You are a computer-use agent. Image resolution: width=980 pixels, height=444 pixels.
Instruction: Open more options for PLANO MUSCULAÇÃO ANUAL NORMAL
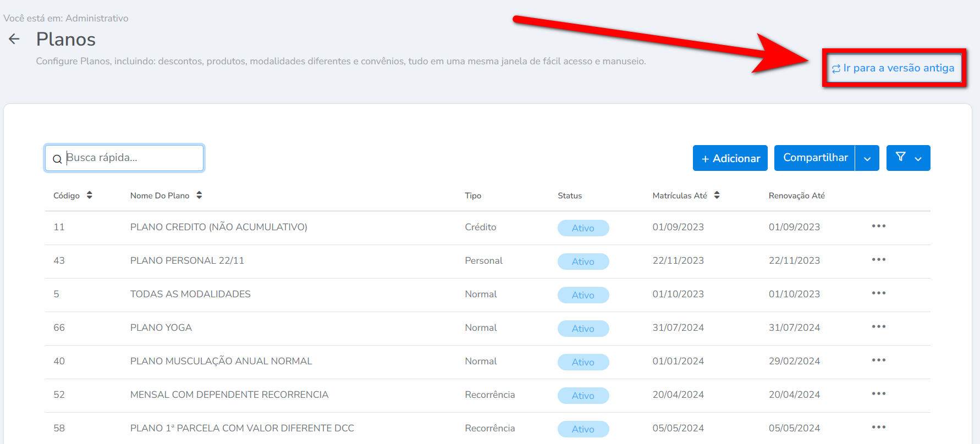click(x=878, y=360)
